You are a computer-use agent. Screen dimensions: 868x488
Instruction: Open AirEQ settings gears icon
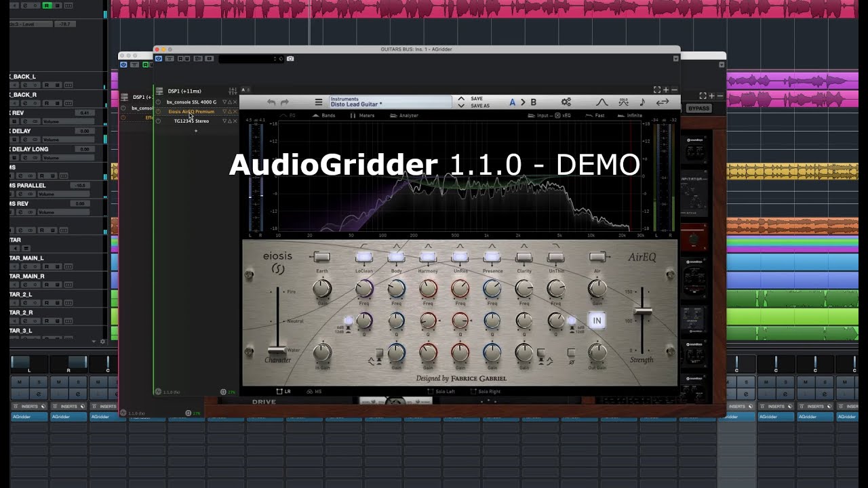pos(566,102)
